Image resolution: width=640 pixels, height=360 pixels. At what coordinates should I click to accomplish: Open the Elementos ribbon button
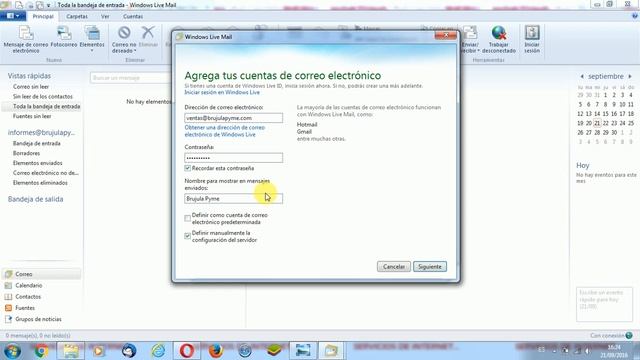tap(92, 33)
